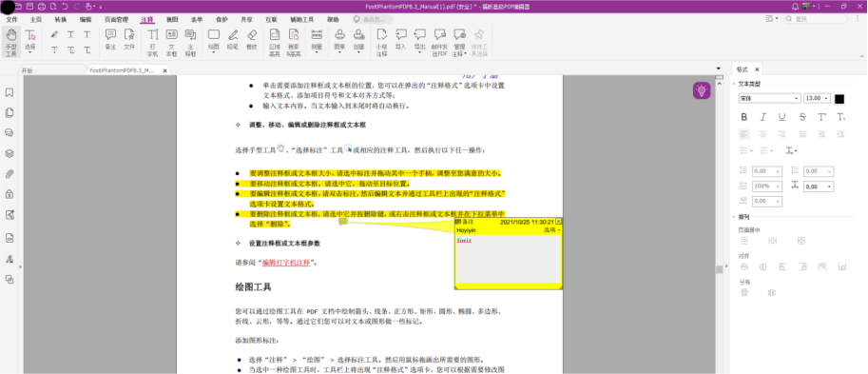
Task: Select the 文本框 textbox tool
Action: click(x=172, y=43)
